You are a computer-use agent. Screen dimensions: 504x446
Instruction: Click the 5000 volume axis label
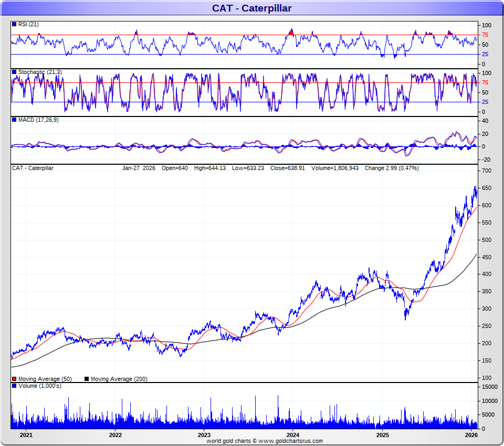tap(488, 415)
